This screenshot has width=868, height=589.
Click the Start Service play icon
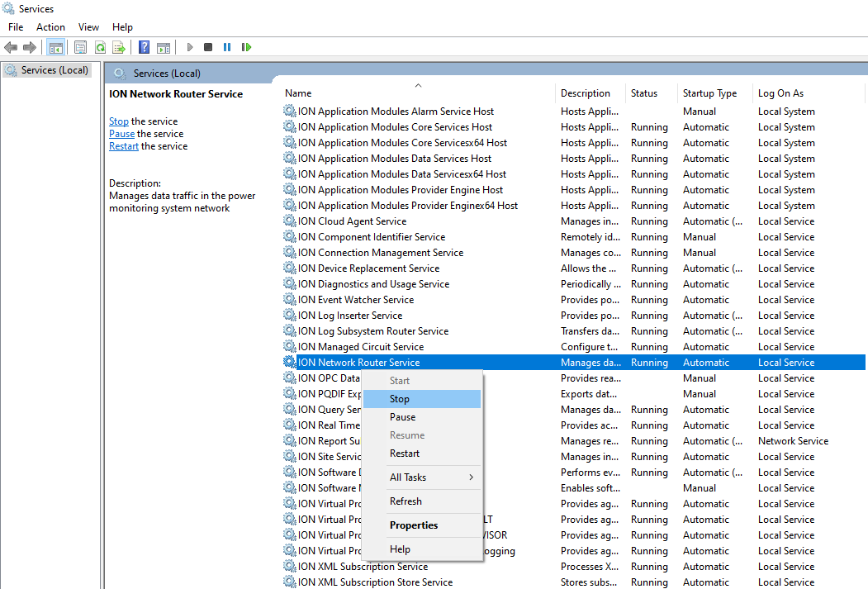[190, 48]
